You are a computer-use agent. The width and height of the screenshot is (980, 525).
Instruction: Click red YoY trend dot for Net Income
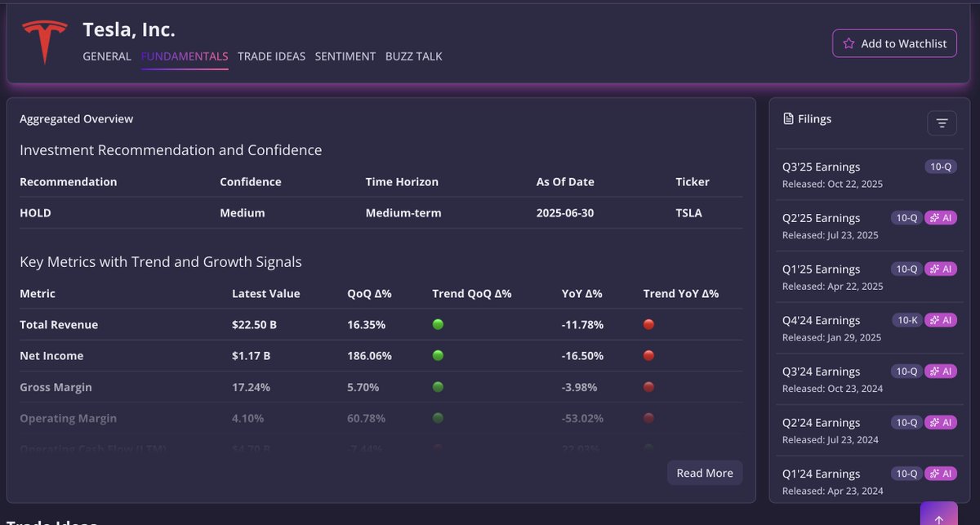coord(648,355)
